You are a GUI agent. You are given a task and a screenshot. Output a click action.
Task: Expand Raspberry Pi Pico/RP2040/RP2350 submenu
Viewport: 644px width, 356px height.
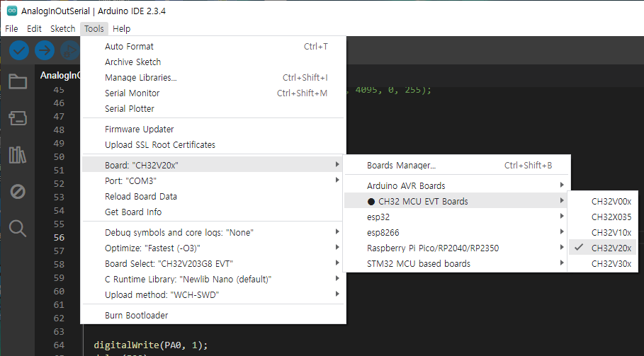[x=456, y=248]
